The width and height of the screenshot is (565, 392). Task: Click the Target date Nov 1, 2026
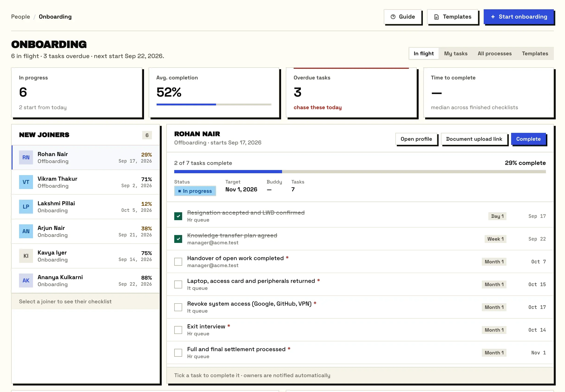pos(241,189)
